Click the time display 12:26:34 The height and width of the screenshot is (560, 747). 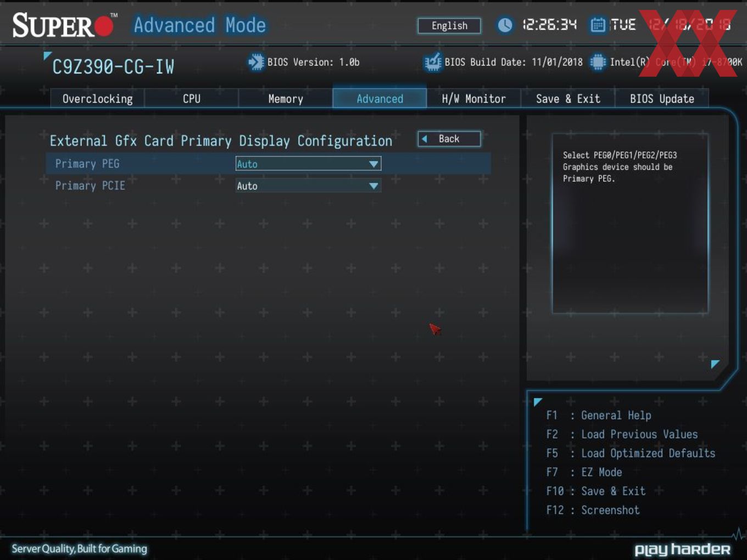click(549, 25)
